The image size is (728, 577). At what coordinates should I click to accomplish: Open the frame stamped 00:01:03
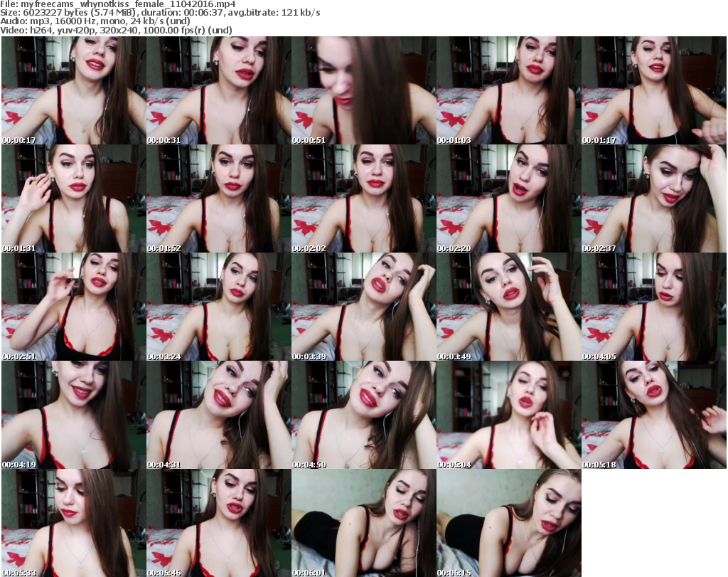click(508, 90)
